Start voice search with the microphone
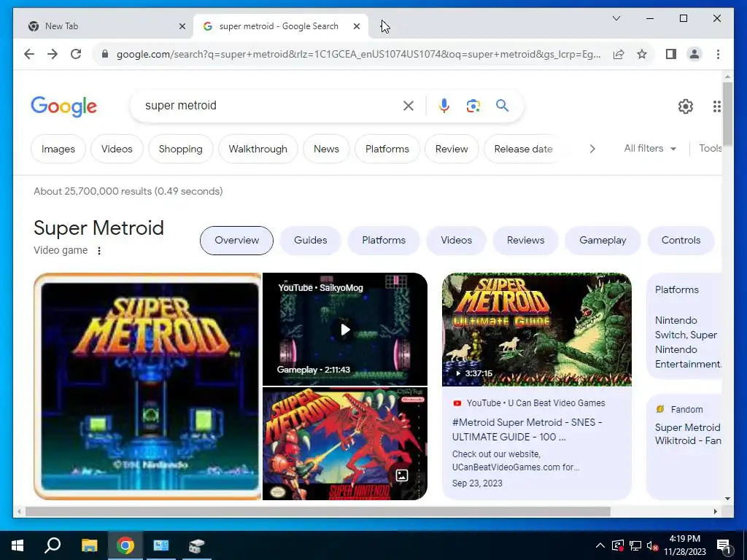Screen dimensions: 747x560 444,106
